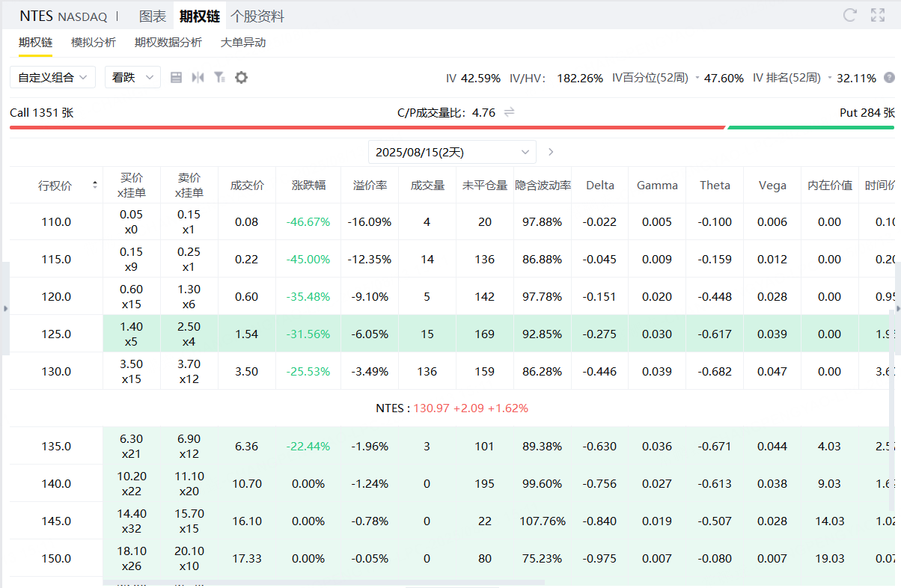Viewport: 901px width, 588px height.
Task: Click the 溢价率 column header
Action: 370,185
